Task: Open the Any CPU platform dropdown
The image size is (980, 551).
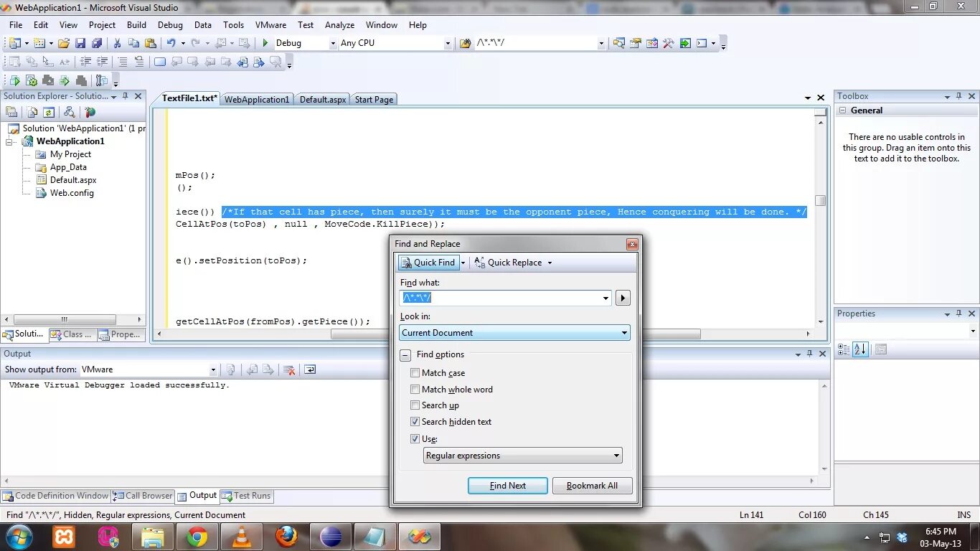Action: click(x=448, y=43)
